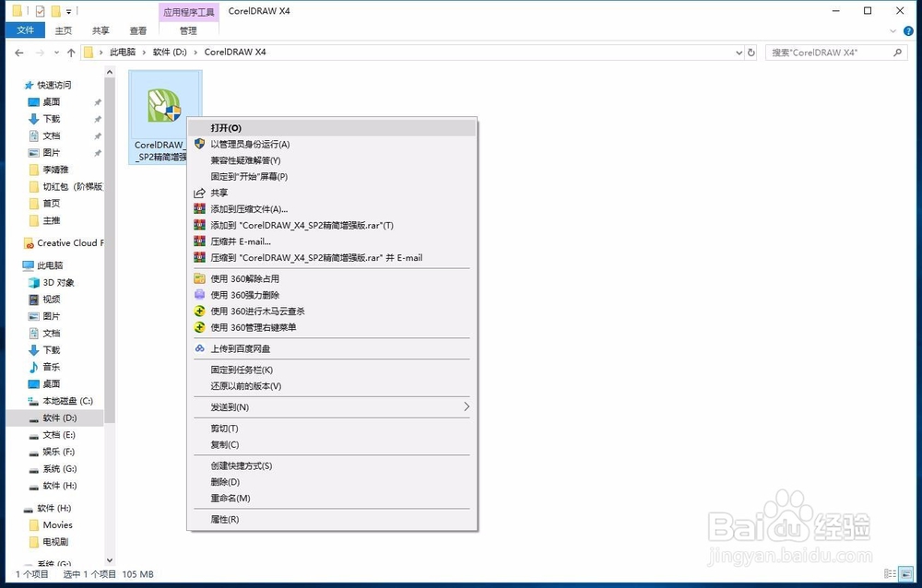Open 音乐 in sidebar
This screenshot has width=922, height=588.
(44, 367)
